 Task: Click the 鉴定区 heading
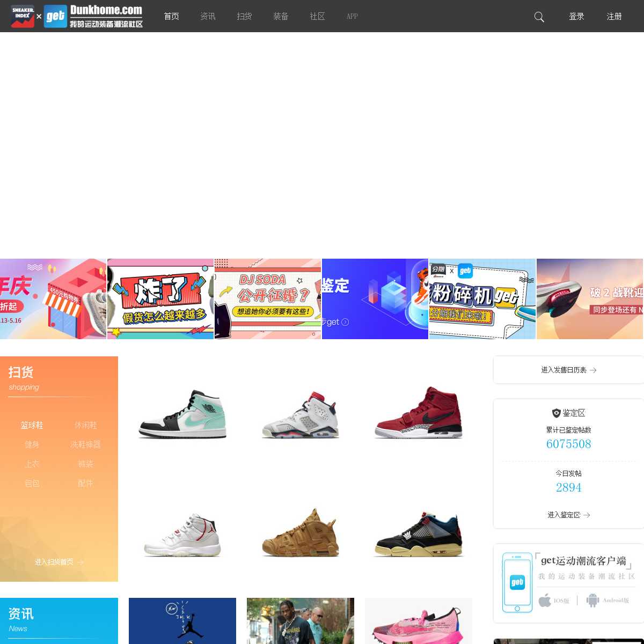point(574,413)
